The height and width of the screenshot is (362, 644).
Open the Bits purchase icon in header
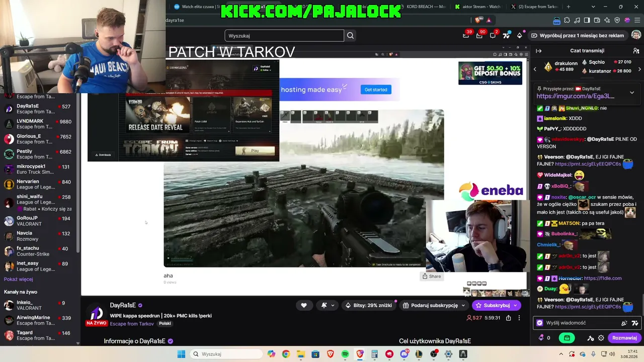pos(520,35)
